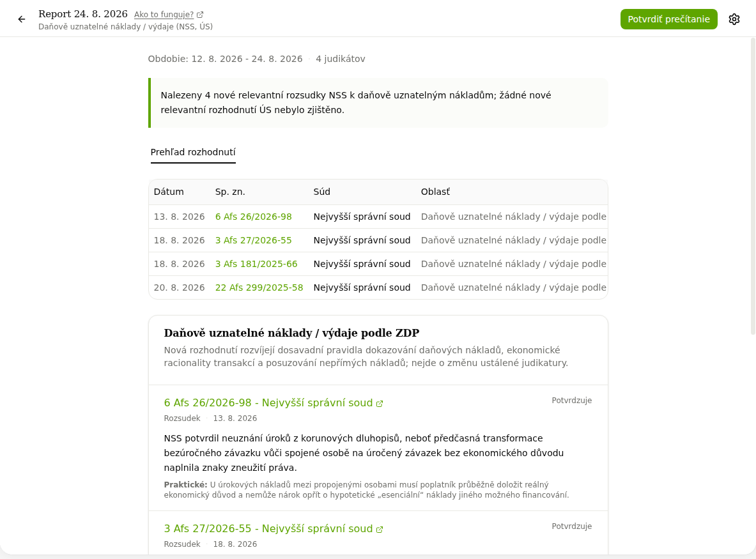Viewport: 756px width, 559px height.
Task: Open 3 Afs 181/2025-66 link in table
Action: tap(256, 264)
